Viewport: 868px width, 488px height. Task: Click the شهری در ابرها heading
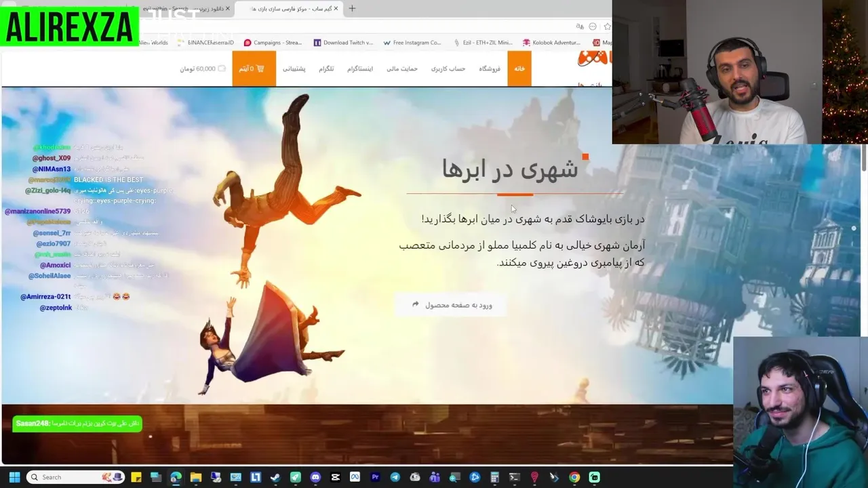[x=510, y=169]
